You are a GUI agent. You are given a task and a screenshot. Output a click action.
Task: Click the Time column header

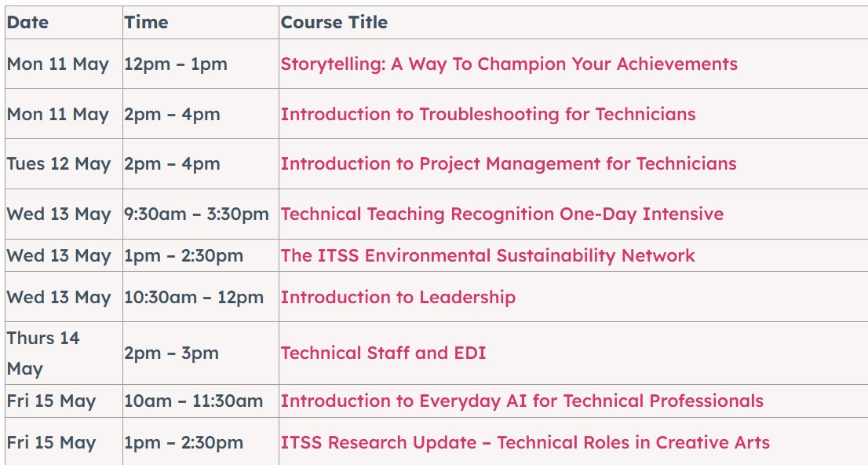pyautogui.click(x=146, y=23)
